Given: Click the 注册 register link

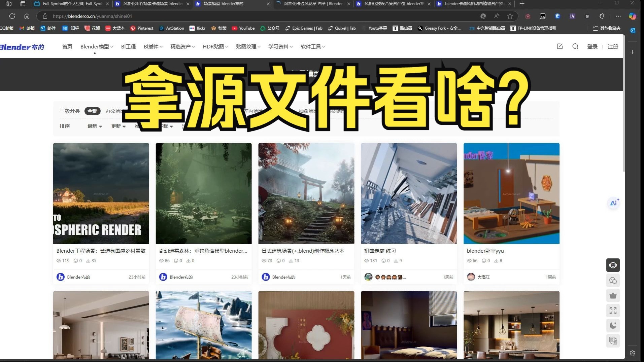Looking at the screenshot, I should point(613,47).
